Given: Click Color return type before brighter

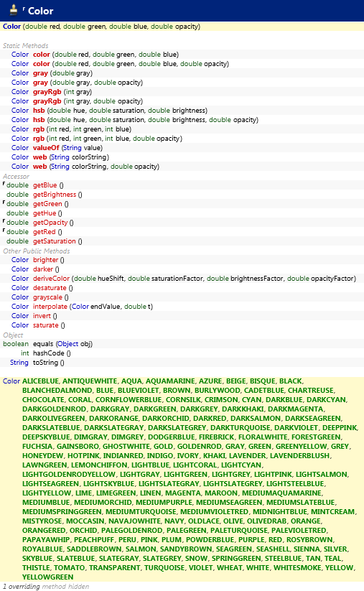Looking at the screenshot, I should coord(20,260).
